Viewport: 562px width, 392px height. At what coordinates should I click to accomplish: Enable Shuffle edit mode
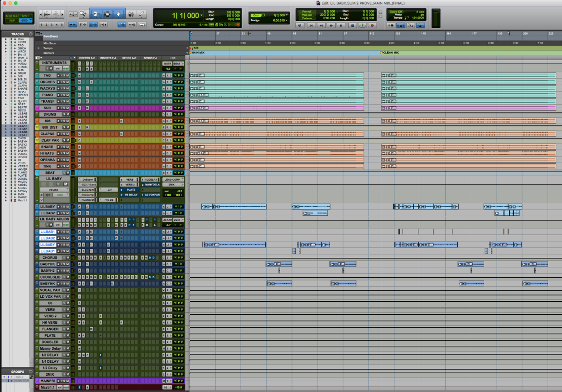pos(12,16)
